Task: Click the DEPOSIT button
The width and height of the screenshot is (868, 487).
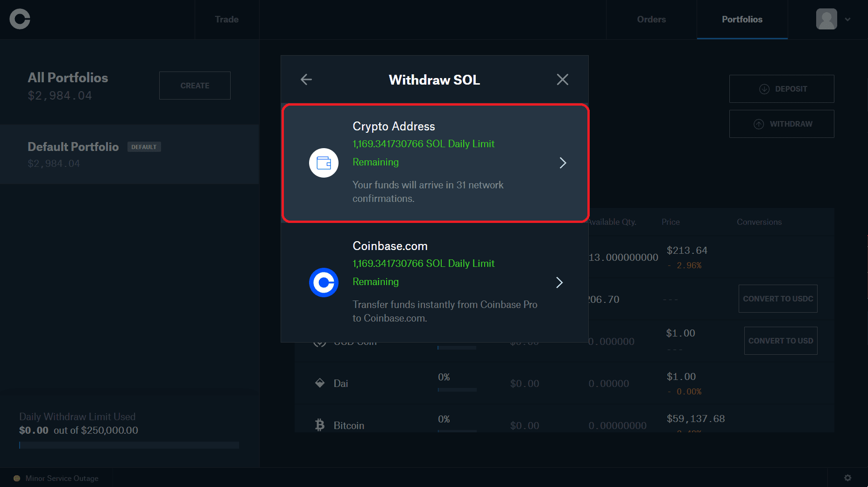Action: (782, 89)
